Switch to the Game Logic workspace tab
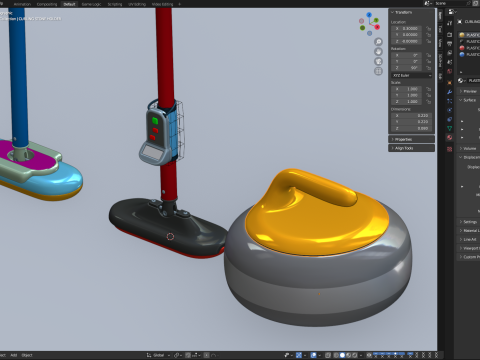480x360 pixels. pos(91,4)
